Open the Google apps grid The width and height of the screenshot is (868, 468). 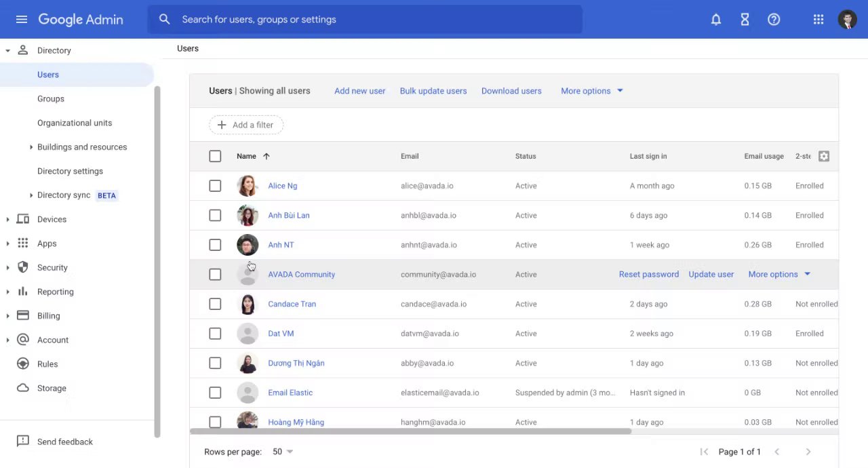818,20
